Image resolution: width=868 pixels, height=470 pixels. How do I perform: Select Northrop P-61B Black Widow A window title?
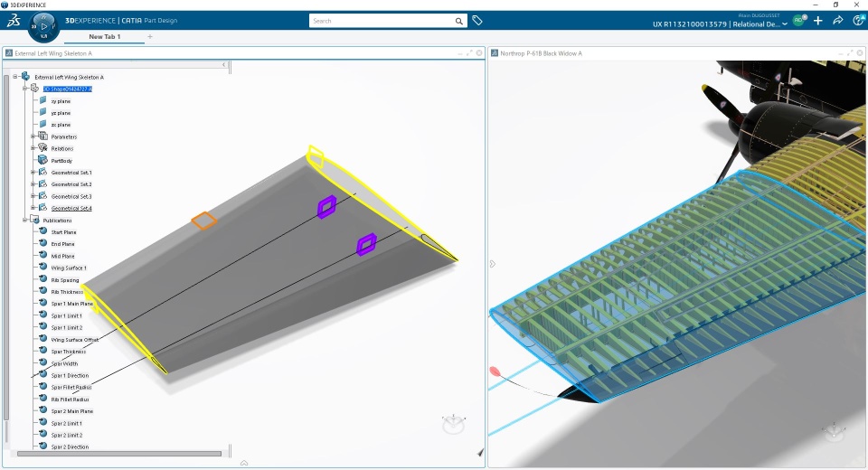pos(541,53)
